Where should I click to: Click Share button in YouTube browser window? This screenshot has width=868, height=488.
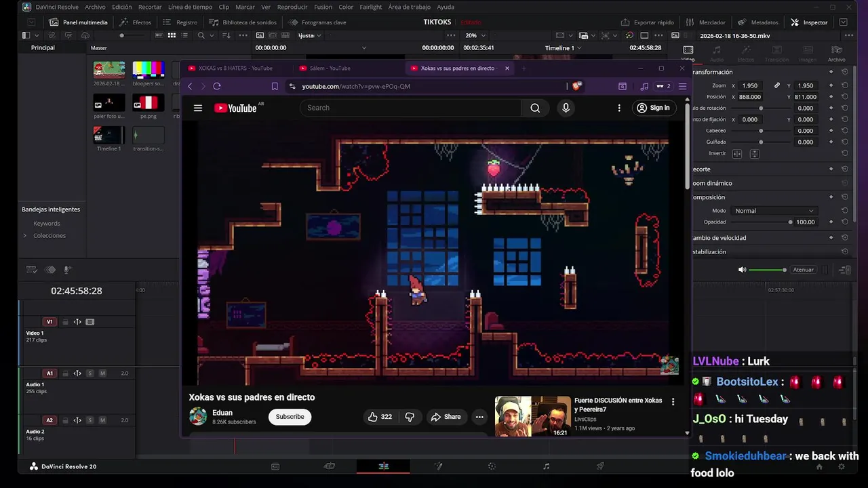click(446, 417)
